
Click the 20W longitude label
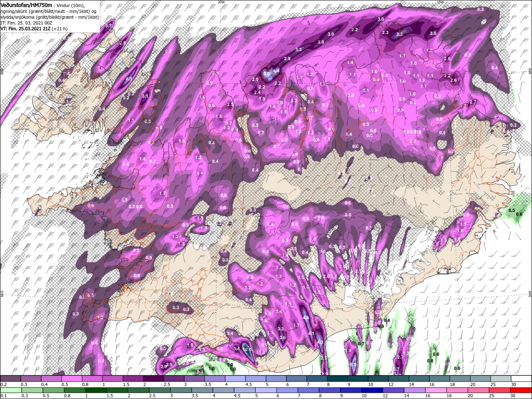pyautogui.click(x=221, y=2)
